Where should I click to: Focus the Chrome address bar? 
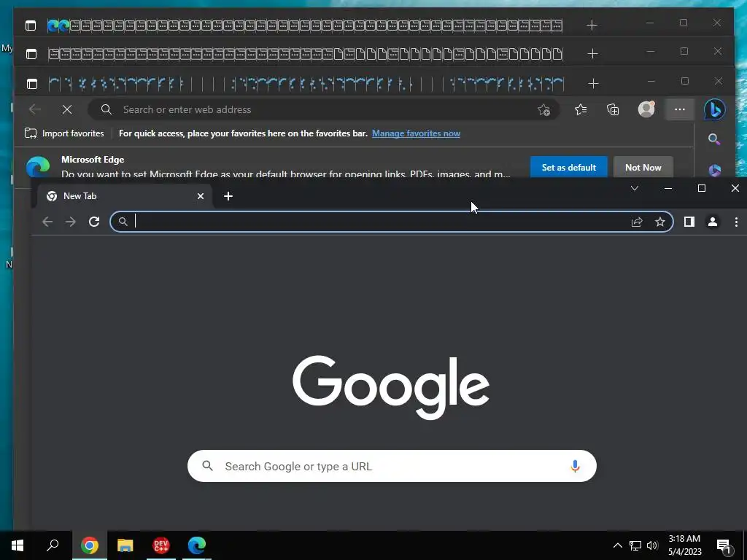391,222
